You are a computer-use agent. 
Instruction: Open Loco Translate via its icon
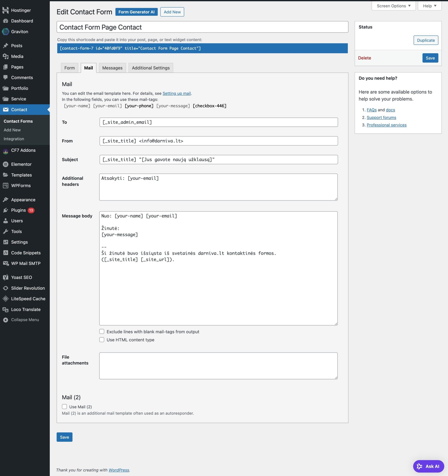pyautogui.click(x=6, y=309)
